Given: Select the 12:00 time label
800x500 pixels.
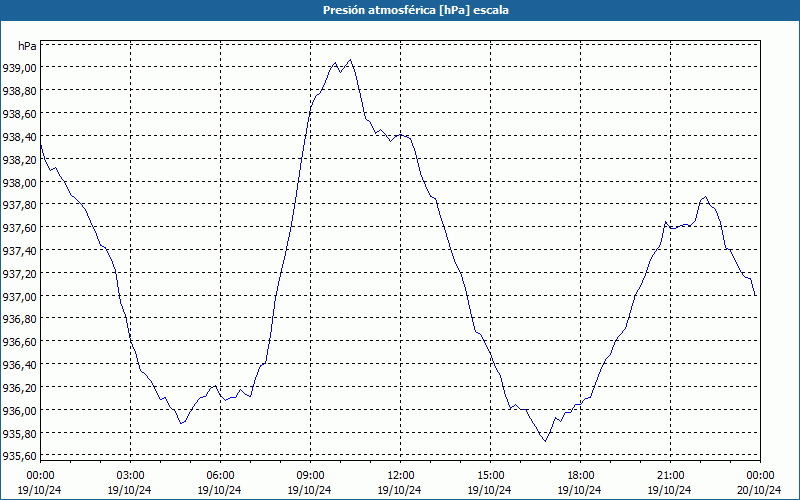Looking at the screenshot, I should coord(400,476).
